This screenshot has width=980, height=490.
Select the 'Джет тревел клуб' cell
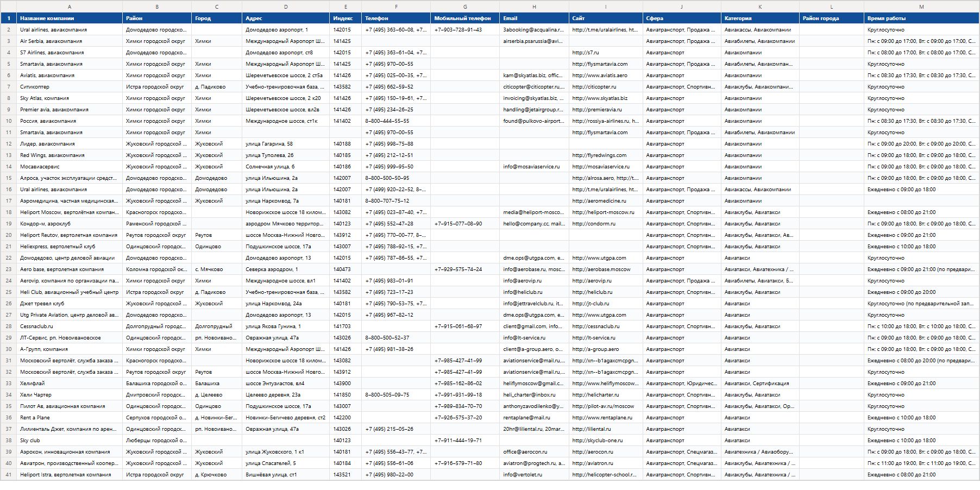(70, 304)
